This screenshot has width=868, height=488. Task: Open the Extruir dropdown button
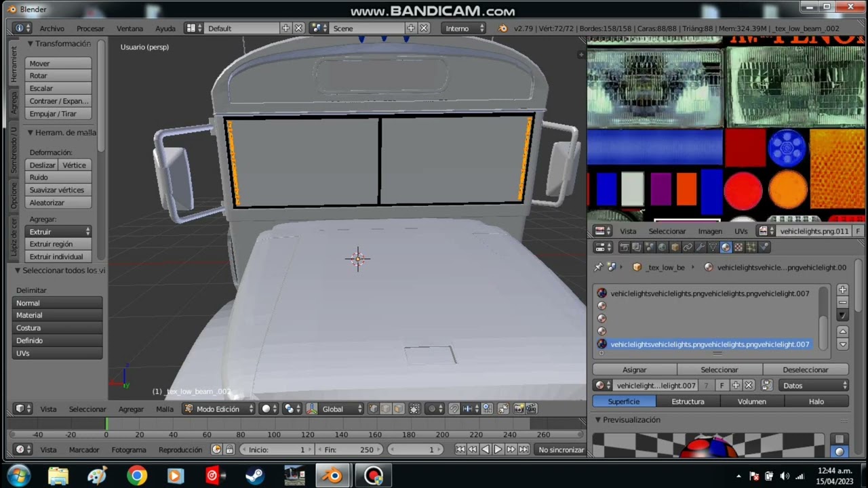coord(58,232)
